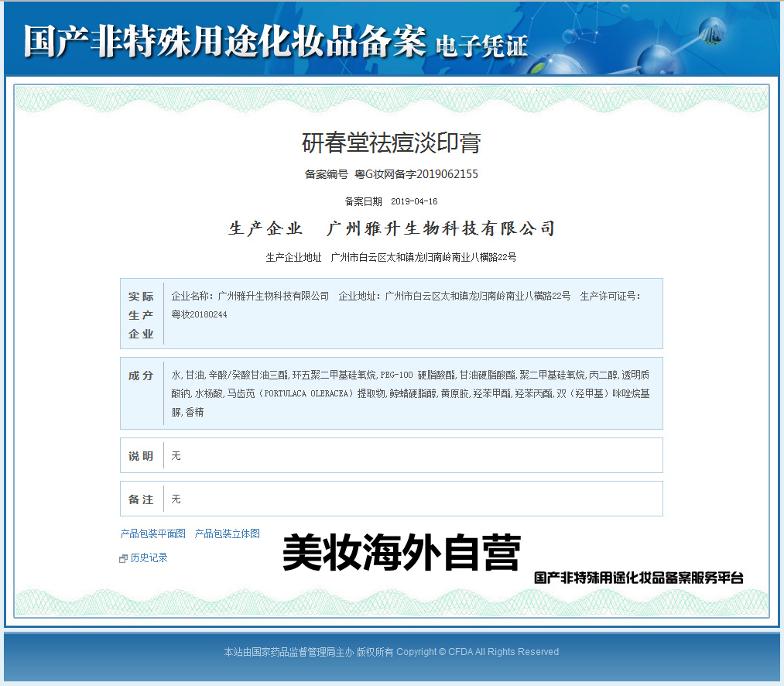This screenshot has width=784, height=686.
Task: Click the address 广州市白云区太和镇龙归南岭南业八横路22号 under the manufacturer heading
Action: tap(423, 257)
